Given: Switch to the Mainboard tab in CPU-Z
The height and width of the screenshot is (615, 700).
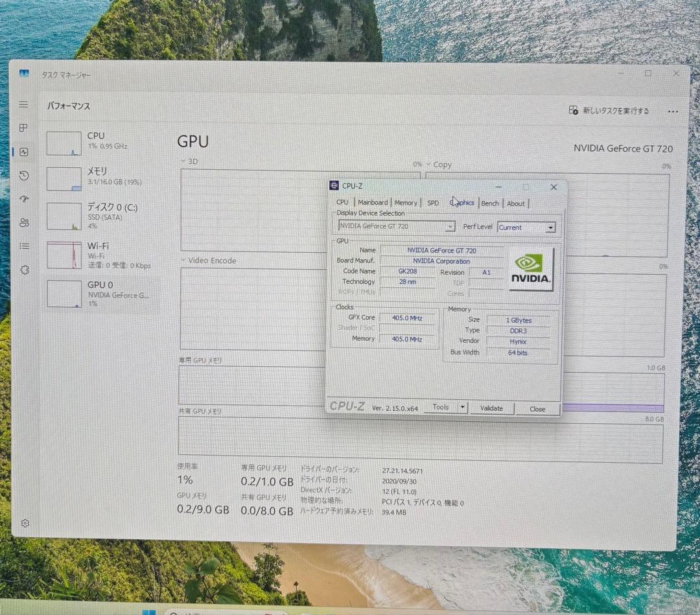Looking at the screenshot, I should (x=373, y=202).
